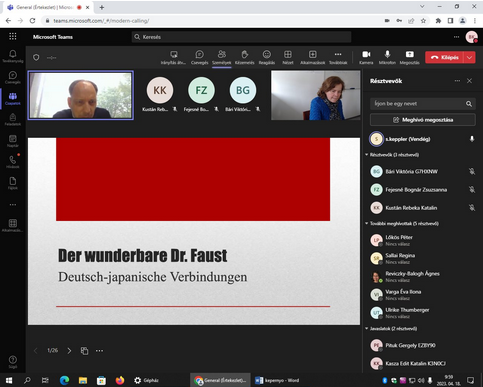
Task: Raise hand (Kézemelés) in the meeting
Action: (244, 57)
